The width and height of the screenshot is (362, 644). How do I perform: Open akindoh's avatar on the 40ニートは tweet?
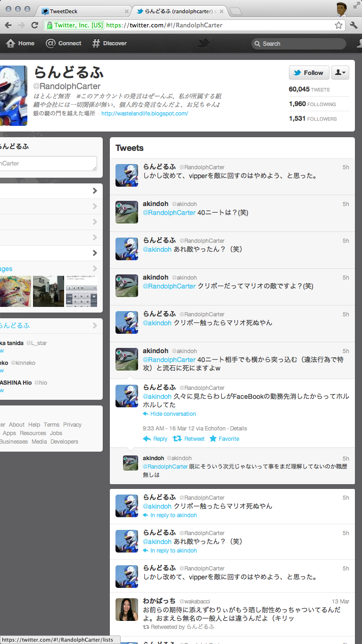(127, 212)
